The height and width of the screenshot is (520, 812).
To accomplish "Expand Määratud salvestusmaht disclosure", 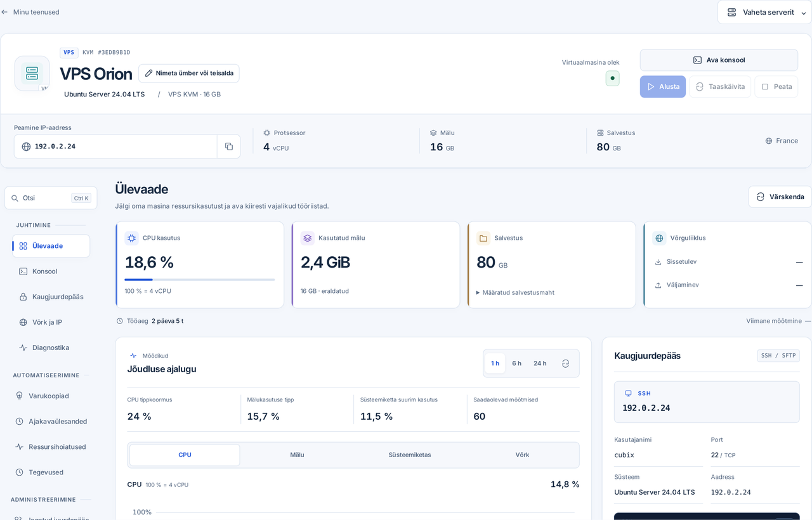I will pos(515,292).
